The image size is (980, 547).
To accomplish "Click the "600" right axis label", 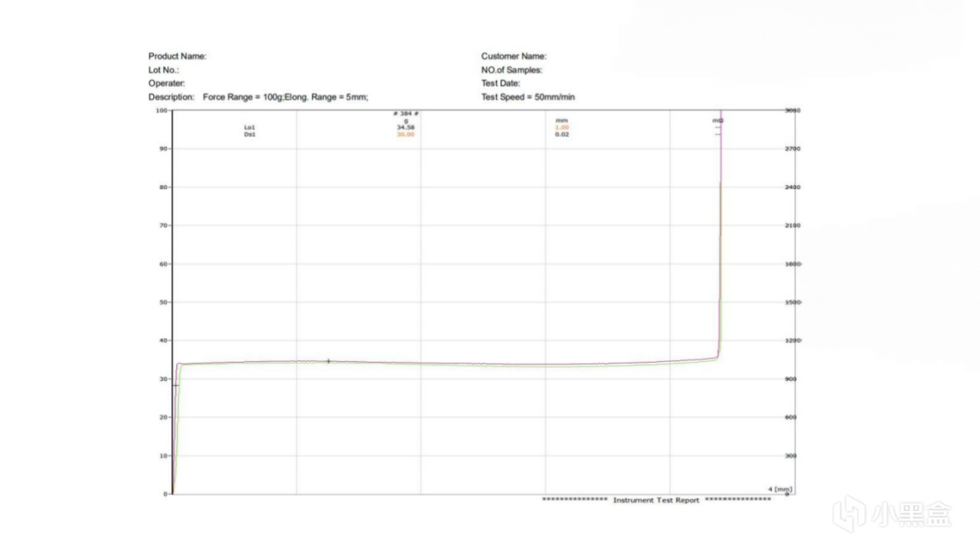I will (791, 417).
